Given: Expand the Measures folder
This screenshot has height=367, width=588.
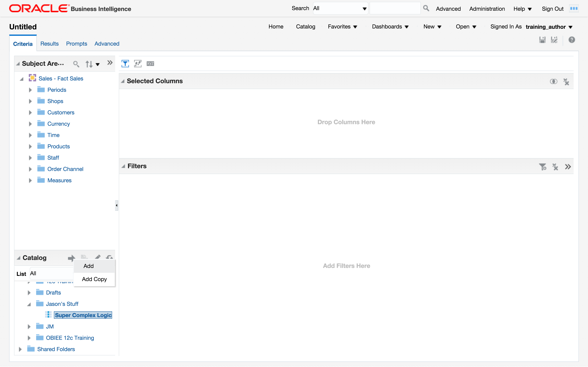Looking at the screenshot, I should pyautogui.click(x=30, y=180).
